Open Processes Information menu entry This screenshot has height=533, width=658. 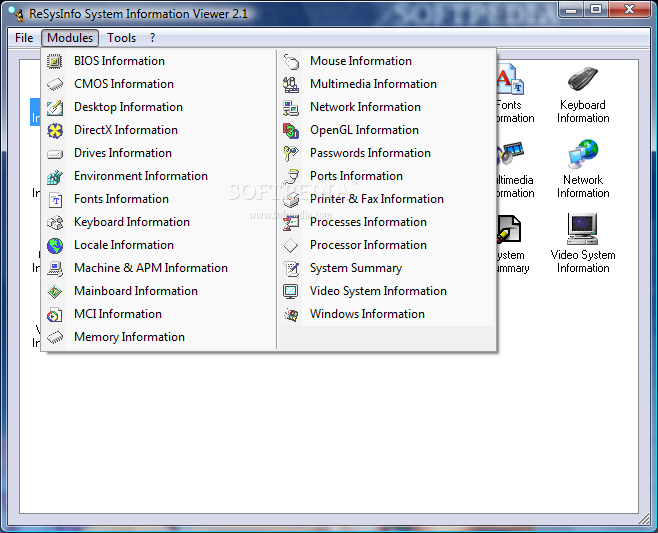pyautogui.click(x=386, y=222)
